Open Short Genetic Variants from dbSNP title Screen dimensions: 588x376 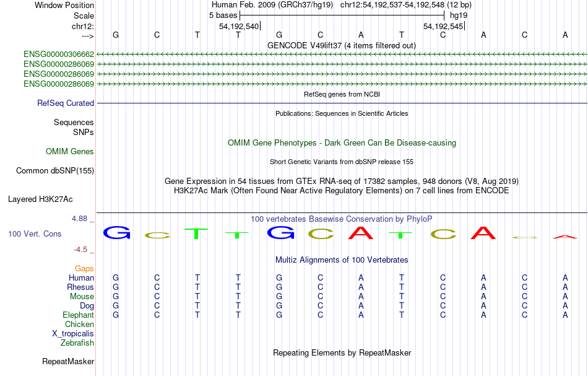click(342, 162)
